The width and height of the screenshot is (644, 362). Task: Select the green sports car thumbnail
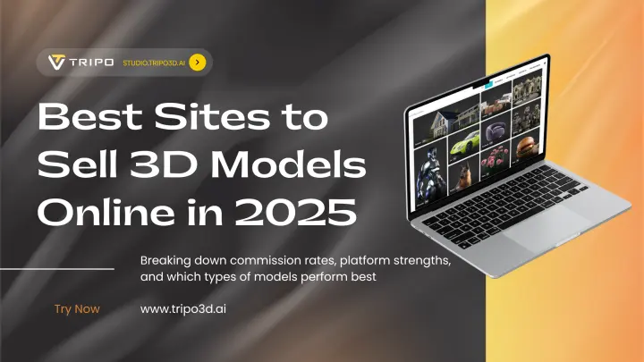(466, 143)
